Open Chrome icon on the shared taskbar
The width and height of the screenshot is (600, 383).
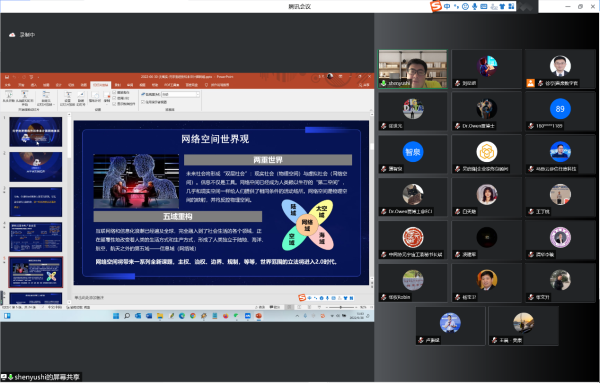tap(193, 316)
